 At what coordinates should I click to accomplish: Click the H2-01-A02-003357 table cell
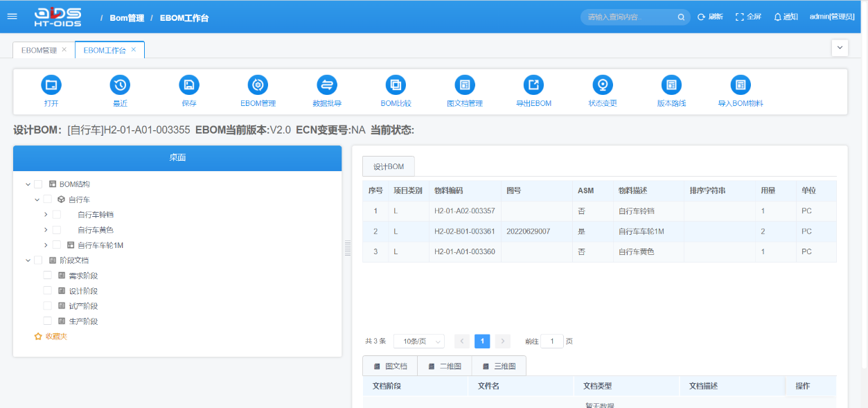pyautogui.click(x=465, y=211)
